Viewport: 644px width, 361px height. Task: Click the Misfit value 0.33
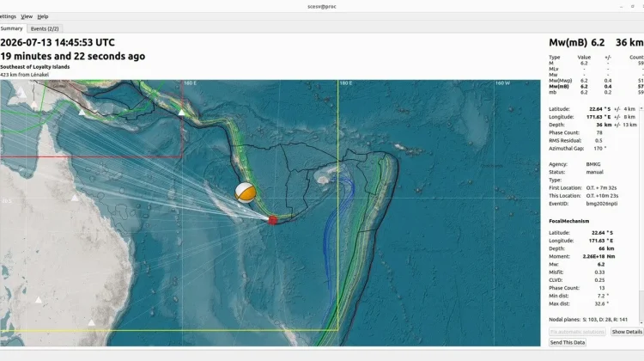coord(599,272)
